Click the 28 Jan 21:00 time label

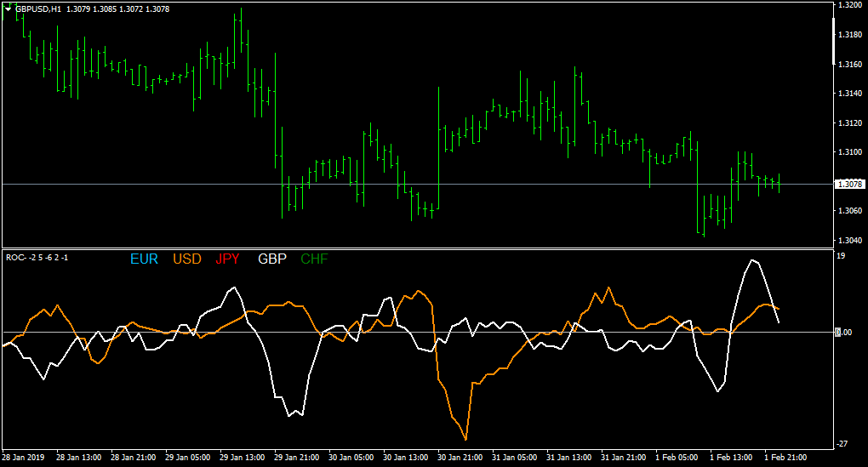click(x=133, y=458)
